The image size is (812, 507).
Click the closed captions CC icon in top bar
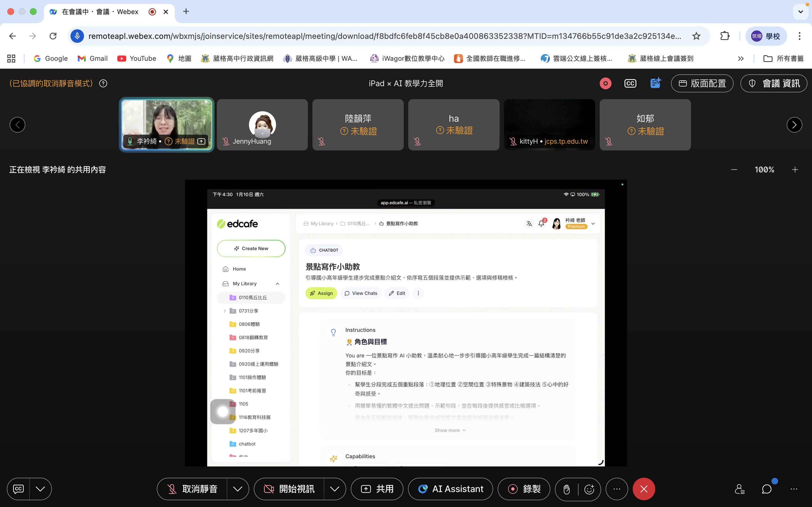(x=630, y=83)
